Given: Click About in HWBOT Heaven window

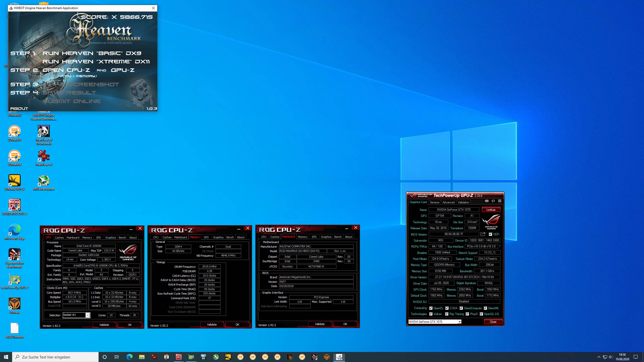Looking at the screenshot, I should pyautogui.click(x=19, y=109).
